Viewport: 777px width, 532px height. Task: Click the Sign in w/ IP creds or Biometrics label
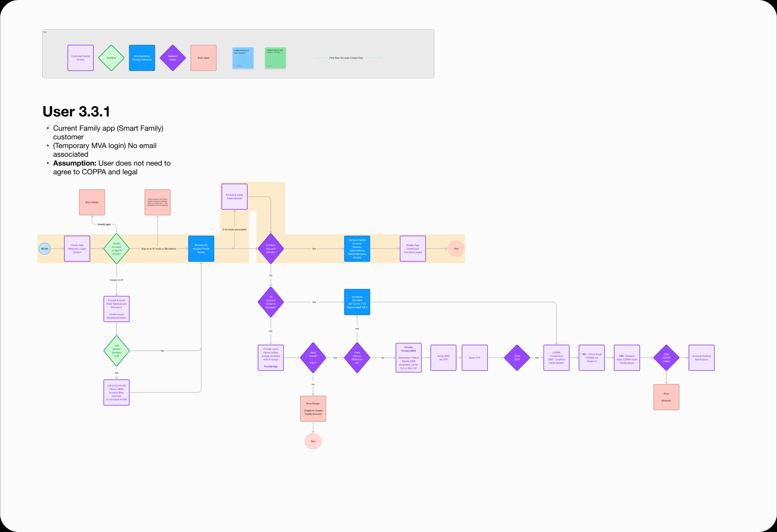click(x=159, y=249)
